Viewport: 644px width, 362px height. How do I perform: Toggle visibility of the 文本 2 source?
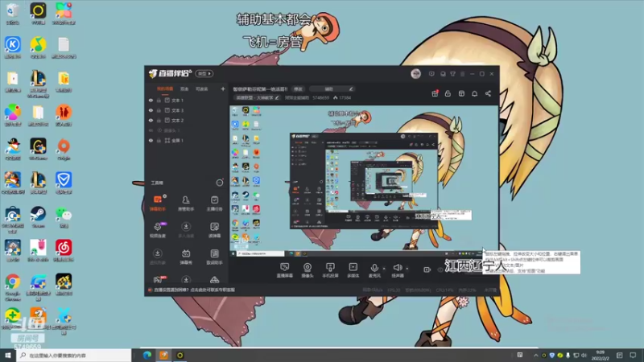[x=151, y=120]
